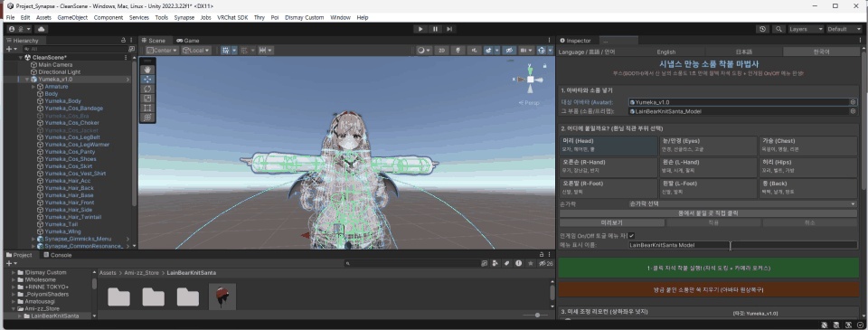Select Yumeka_Cos_Skirt in Hierarchy
868x330 pixels.
[x=68, y=166]
